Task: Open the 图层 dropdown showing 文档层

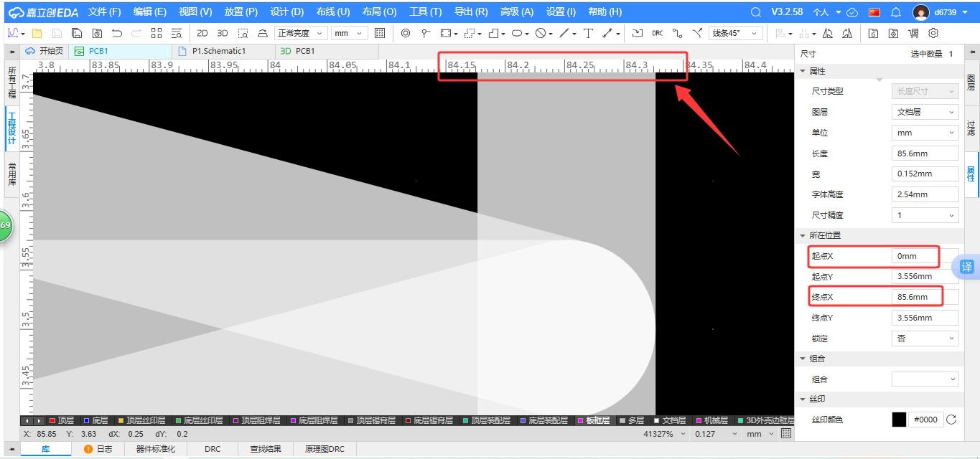Action: click(x=925, y=112)
